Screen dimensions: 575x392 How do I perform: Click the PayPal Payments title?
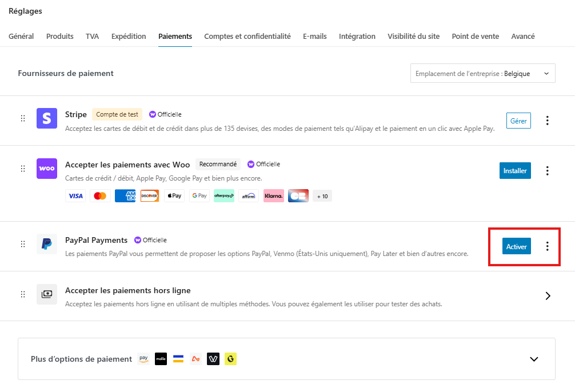click(97, 240)
